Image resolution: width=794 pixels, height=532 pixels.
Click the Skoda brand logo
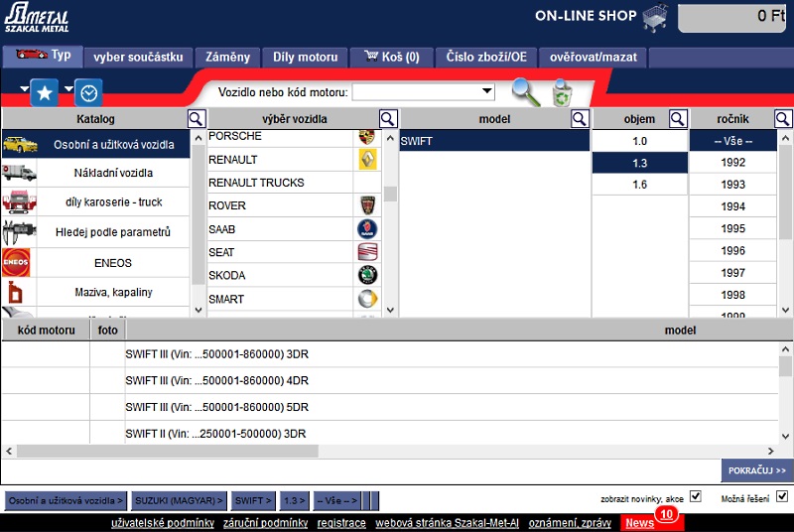367,275
